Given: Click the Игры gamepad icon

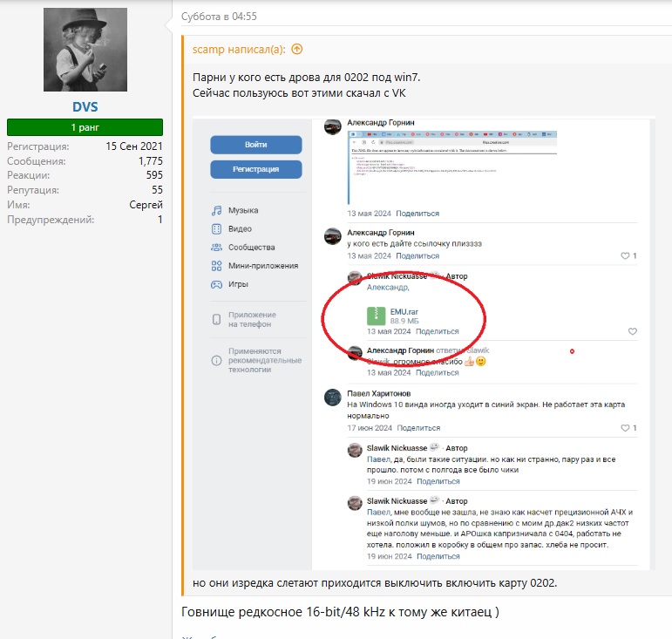Looking at the screenshot, I should click(x=216, y=284).
